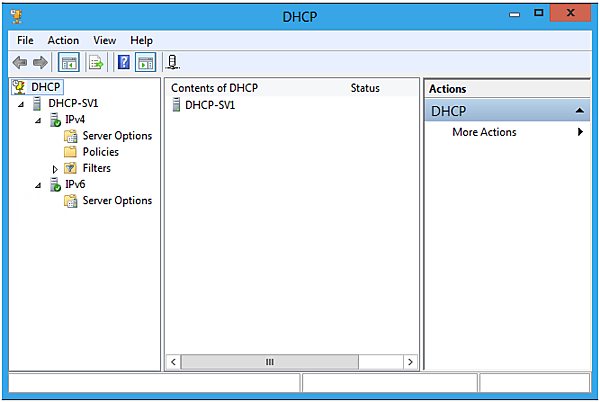Collapse the IPv6 tree node
The image size is (600, 402).
(x=38, y=186)
